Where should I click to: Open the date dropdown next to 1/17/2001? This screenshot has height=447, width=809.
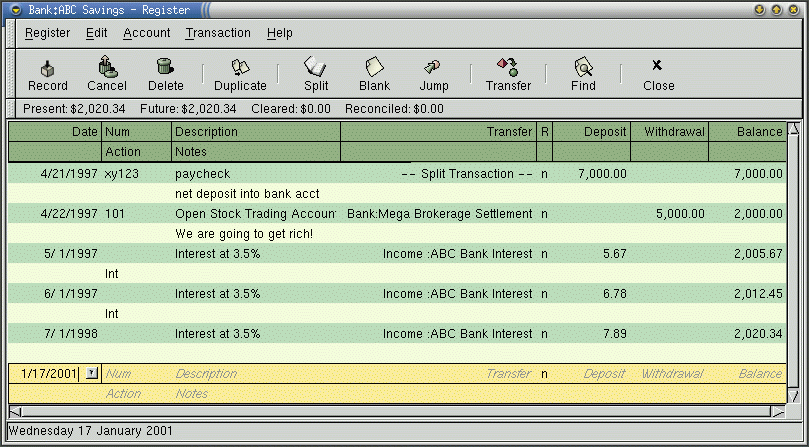click(91, 374)
